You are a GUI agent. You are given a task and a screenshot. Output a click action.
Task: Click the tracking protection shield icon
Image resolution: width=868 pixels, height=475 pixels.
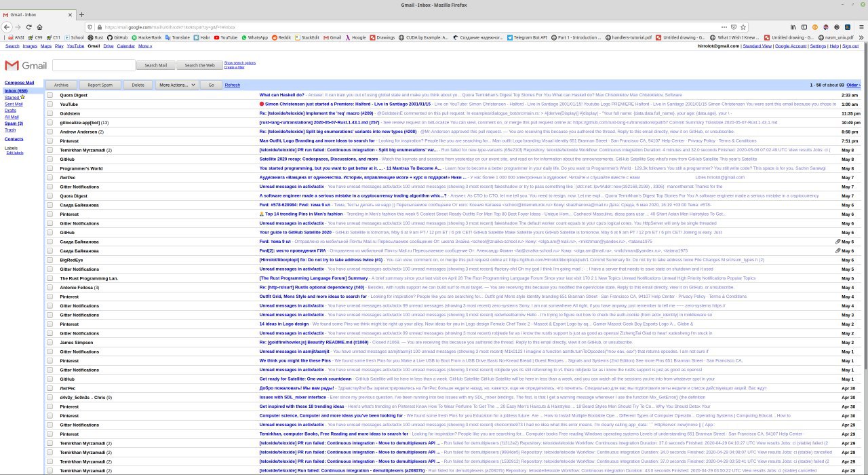coord(90,26)
